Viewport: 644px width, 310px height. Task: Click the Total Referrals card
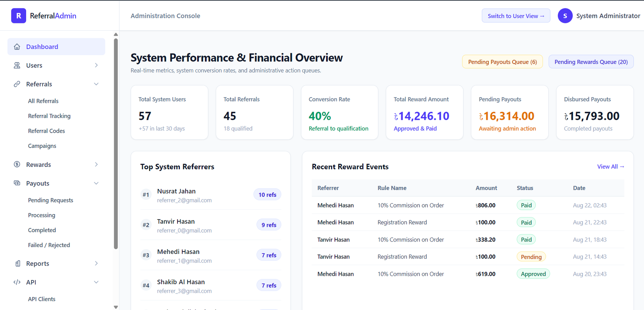pos(254,112)
